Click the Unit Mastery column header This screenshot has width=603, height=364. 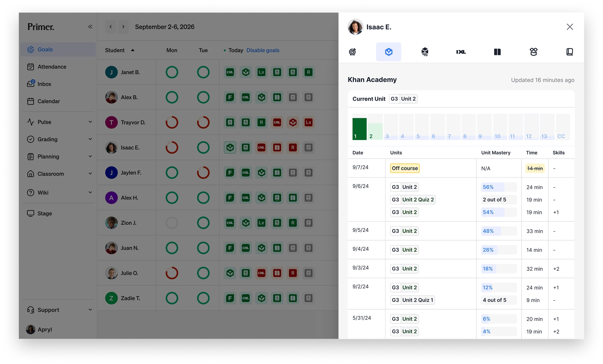496,153
